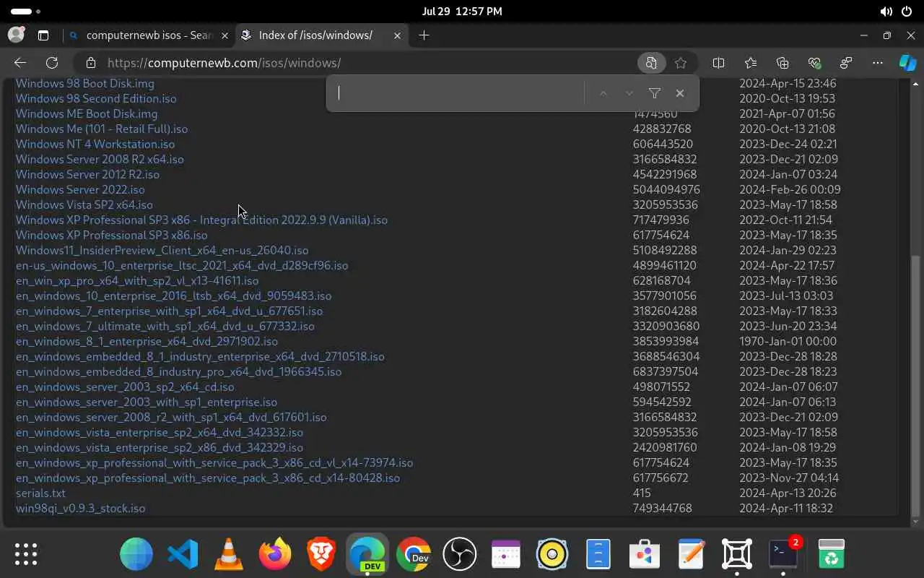Close the find on page bar
924x578 pixels.
click(x=679, y=93)
